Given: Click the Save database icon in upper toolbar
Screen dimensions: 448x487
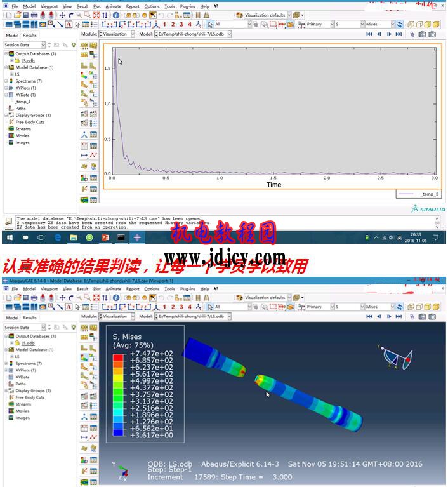Looking at the screenshot, I should (x=26, y=15).
